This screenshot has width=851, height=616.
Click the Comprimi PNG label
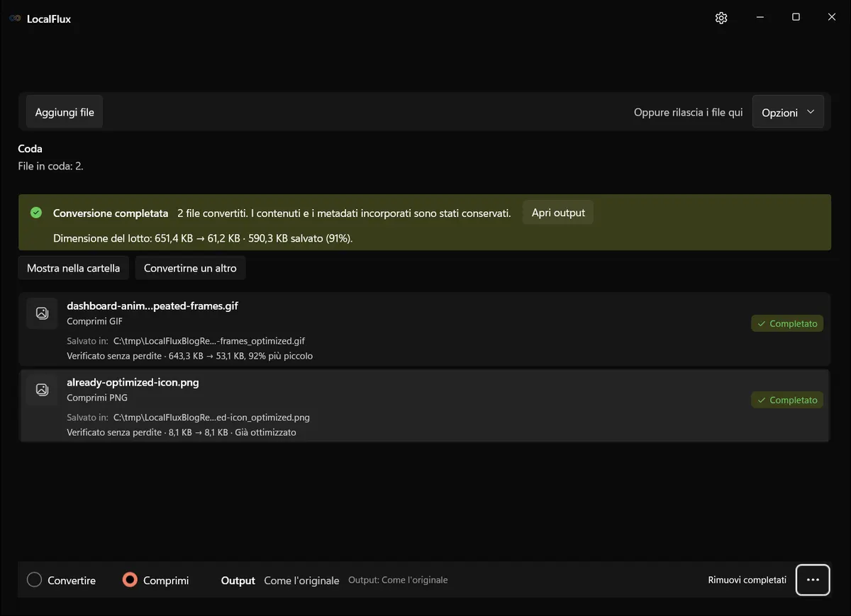(97, 398)
